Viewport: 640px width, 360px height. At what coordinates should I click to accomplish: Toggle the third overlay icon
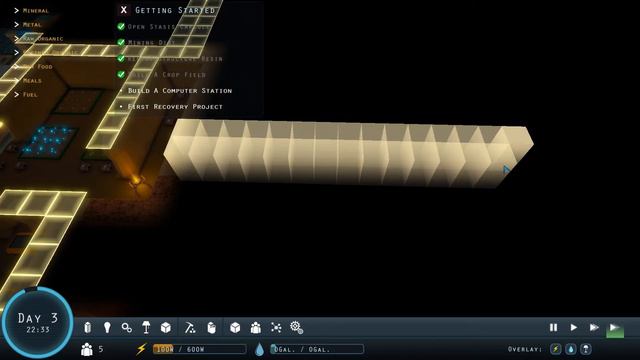coord(586,349)
